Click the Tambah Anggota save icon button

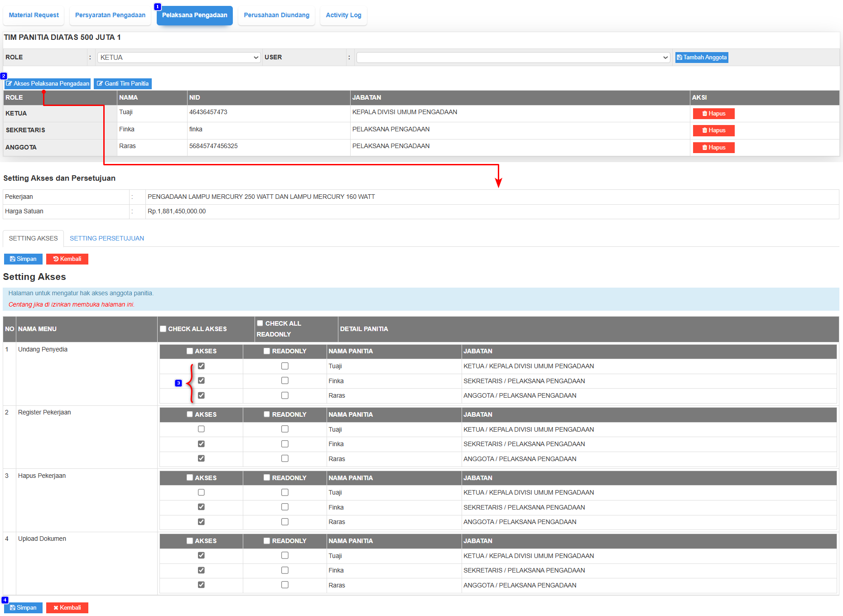tap(701, 58)
